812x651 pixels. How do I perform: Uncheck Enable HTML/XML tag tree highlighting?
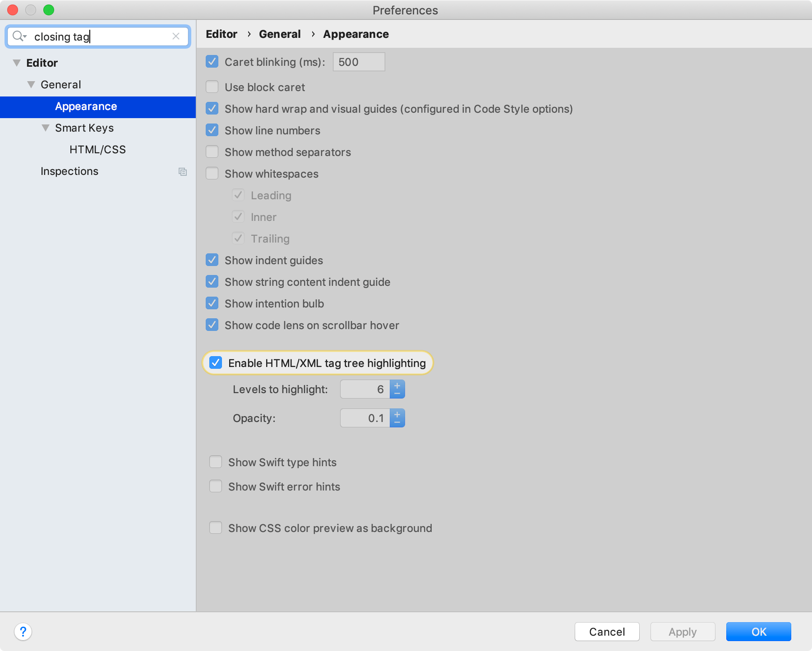216,363
